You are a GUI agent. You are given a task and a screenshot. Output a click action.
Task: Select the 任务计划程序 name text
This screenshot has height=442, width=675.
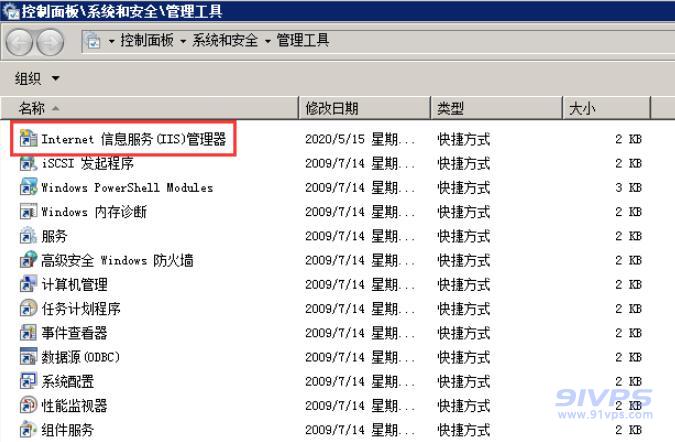click(81, 309)
